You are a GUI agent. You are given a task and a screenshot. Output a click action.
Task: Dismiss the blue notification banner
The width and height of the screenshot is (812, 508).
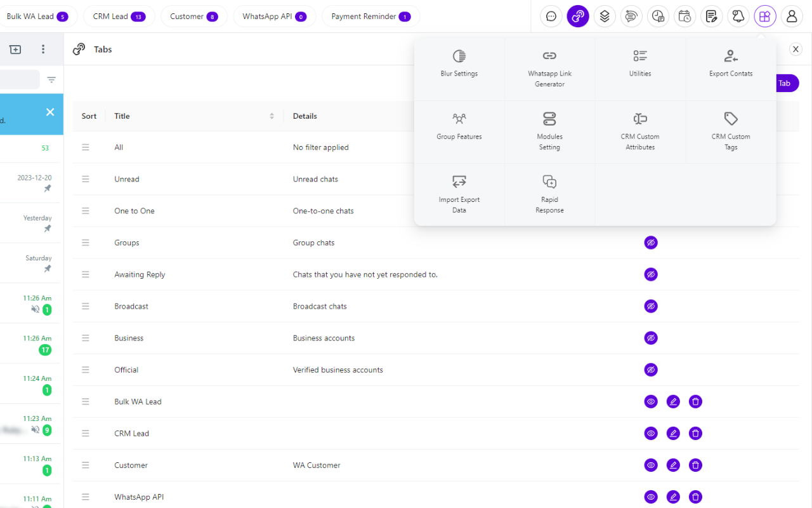(x=50, y=112)
